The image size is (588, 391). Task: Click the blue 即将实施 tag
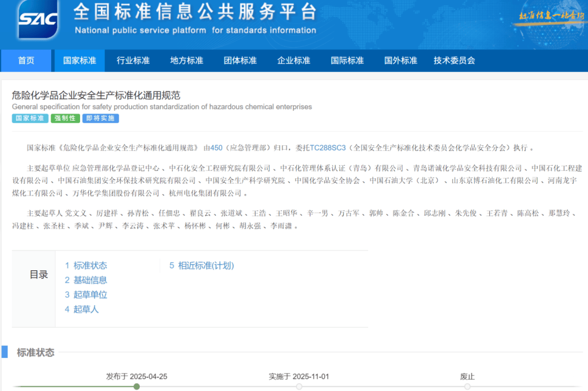coord(100,118)
